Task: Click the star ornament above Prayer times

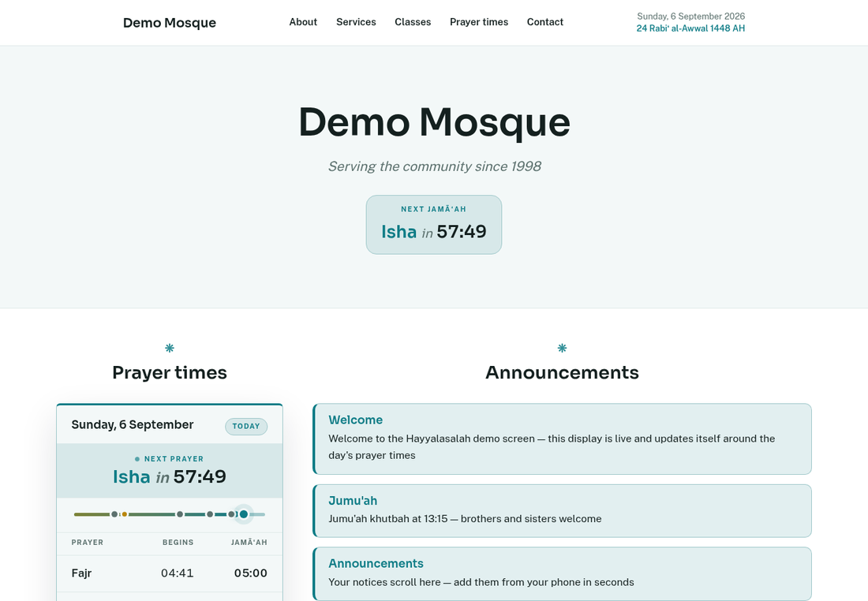Action: coord(170,348)
